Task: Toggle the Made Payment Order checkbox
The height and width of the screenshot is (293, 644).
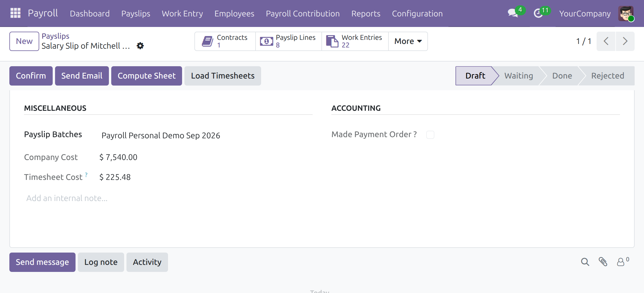Action: click(430, 135)
